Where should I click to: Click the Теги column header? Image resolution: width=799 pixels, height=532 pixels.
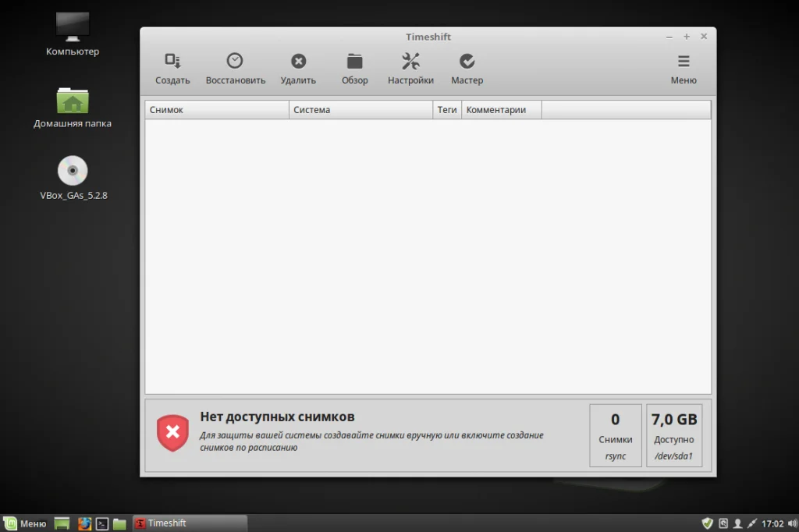(x=447, y=109)
